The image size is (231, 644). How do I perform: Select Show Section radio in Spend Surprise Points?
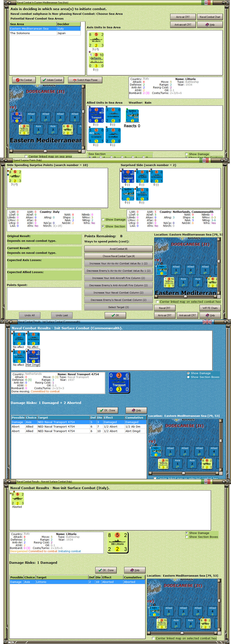[103, 226]
